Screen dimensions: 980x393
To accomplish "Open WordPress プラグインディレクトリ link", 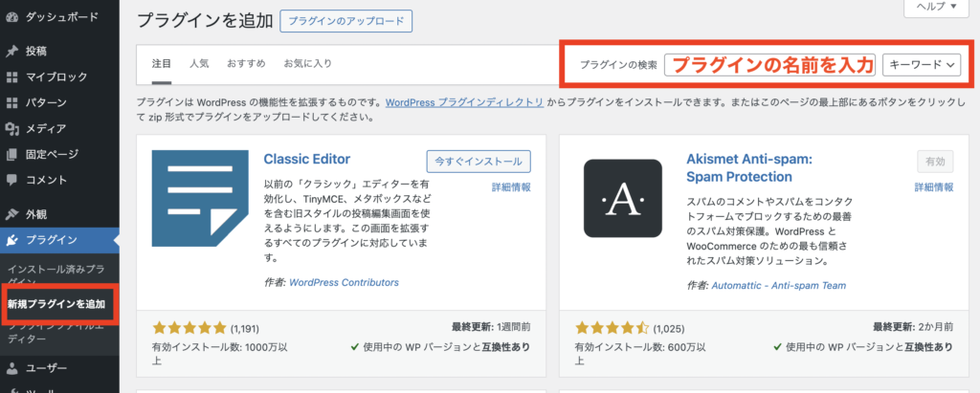I will click(464, 102).
